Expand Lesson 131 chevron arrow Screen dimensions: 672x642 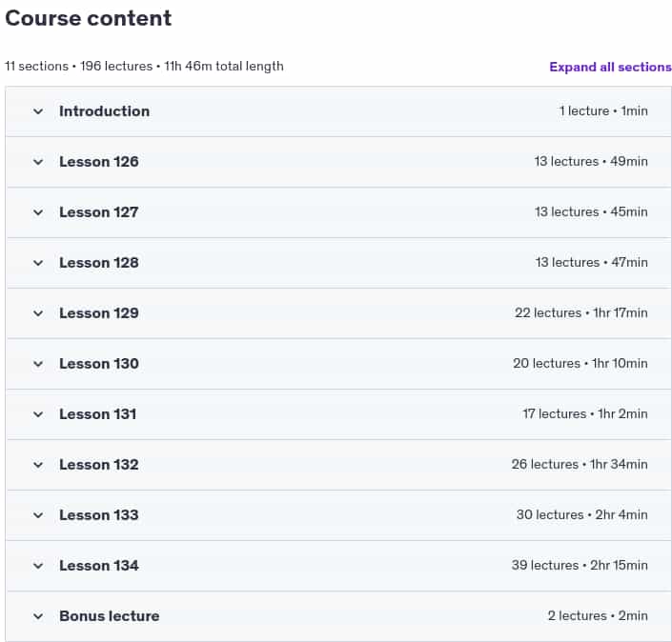click(38, 414)
